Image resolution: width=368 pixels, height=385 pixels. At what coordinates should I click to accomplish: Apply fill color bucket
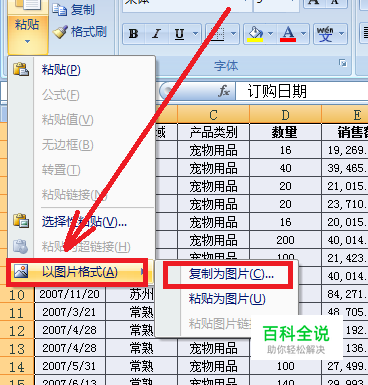(255, 34)
